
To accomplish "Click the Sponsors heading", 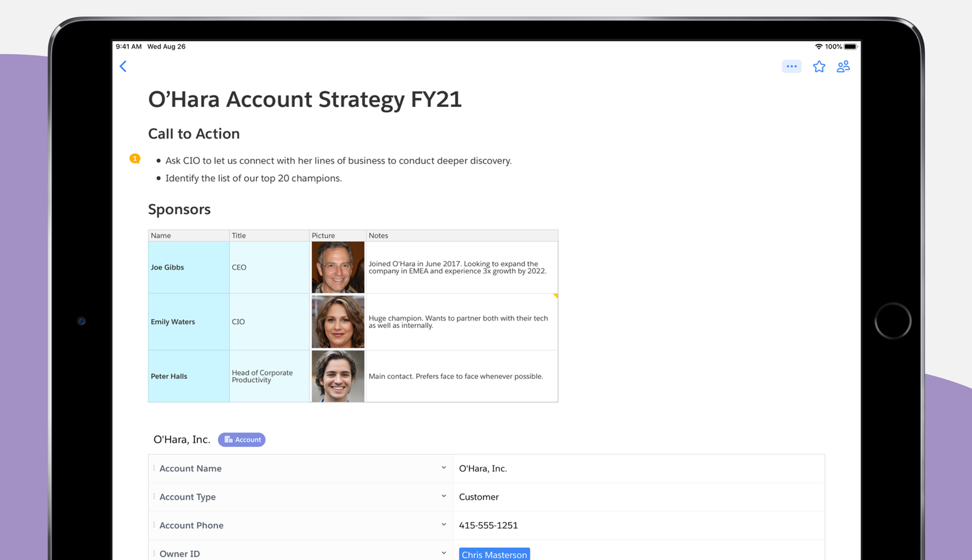I will tap(179, 210).
